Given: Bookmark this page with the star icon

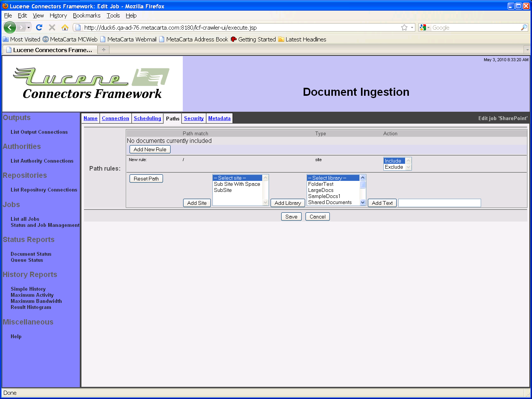Looking at the screenshot, I should (x=404, y=27).
